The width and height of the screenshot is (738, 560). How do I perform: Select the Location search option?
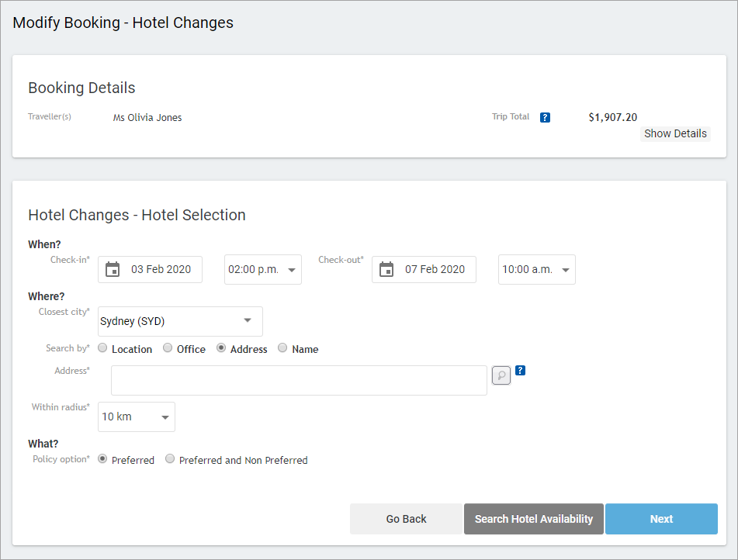[x=102, y=347]
